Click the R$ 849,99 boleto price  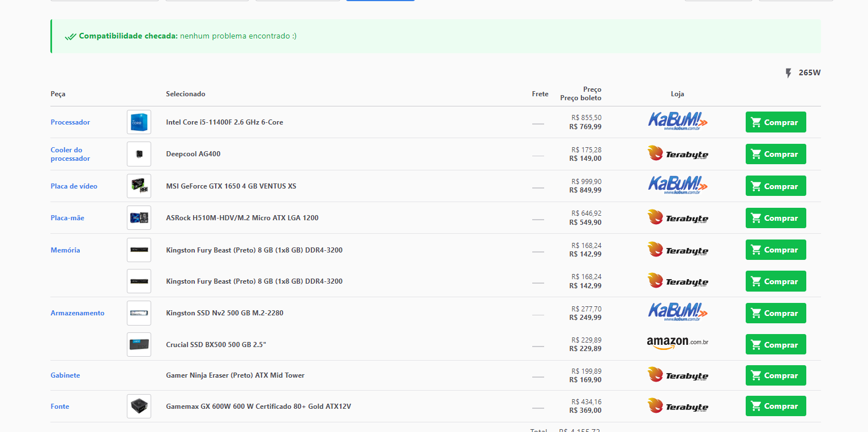coord(585,190)
